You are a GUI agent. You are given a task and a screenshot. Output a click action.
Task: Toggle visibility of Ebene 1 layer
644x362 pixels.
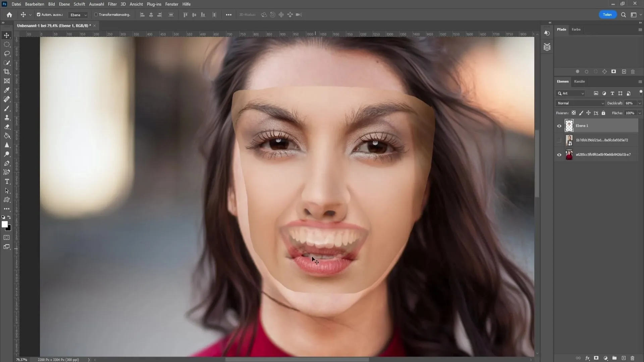coord(559,125)
